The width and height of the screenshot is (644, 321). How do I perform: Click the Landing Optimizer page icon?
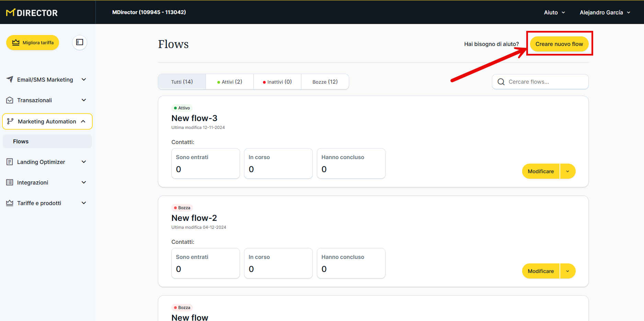click(x=10, y=162)
